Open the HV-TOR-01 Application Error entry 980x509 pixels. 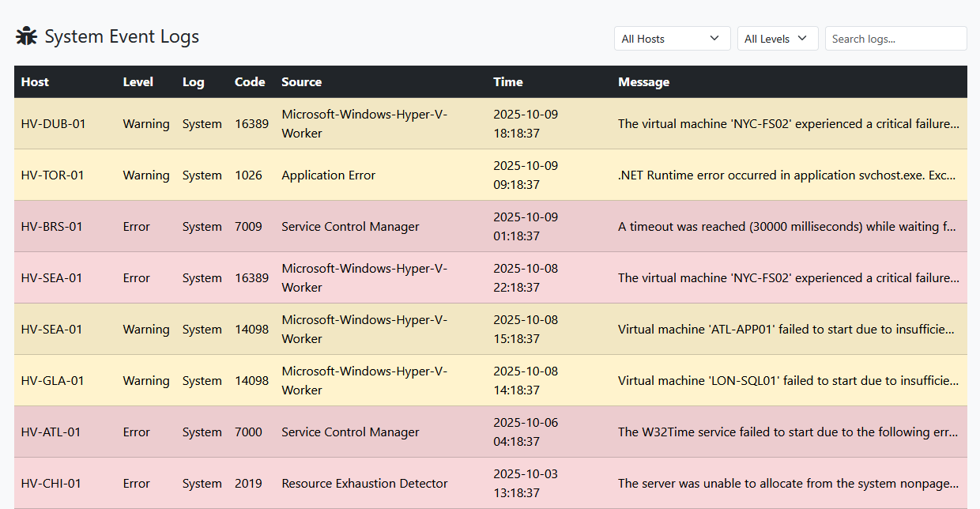click(x=328, y=175)
